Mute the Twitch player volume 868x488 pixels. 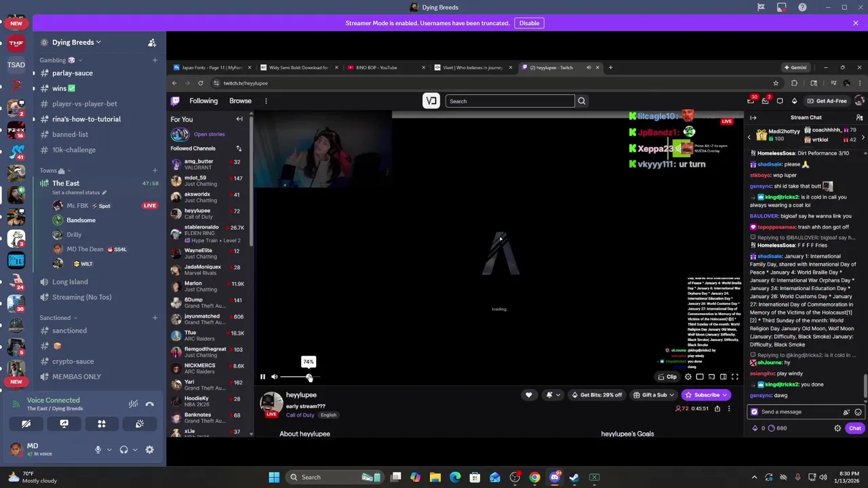[274, 377]
